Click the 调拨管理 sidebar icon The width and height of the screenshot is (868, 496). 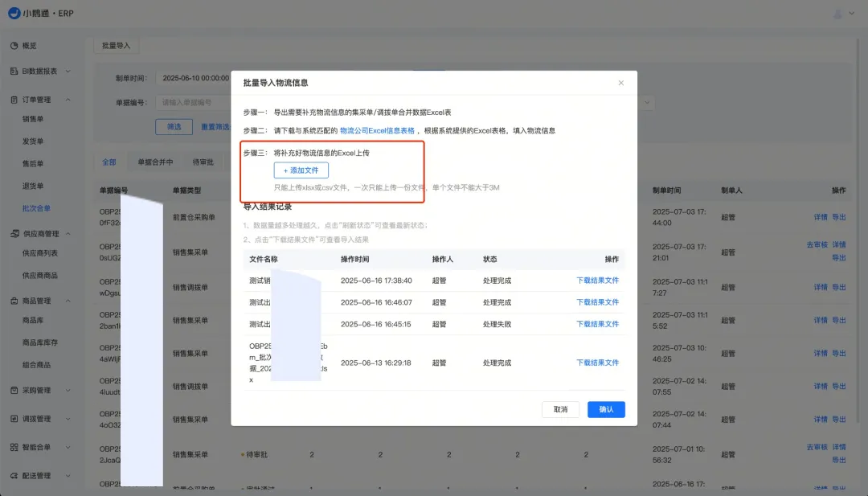[x=14, y=419]
